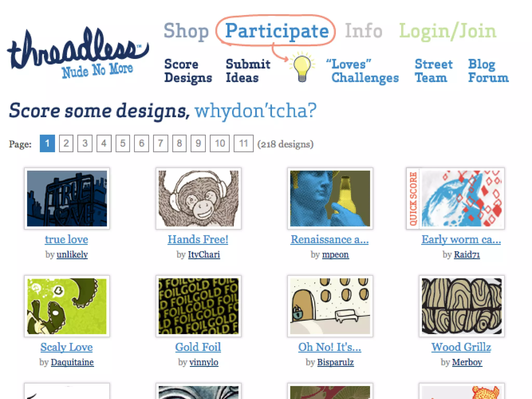
Task: Select the Participate menu item
Action: pyautogui.click(x=277, y=31)
